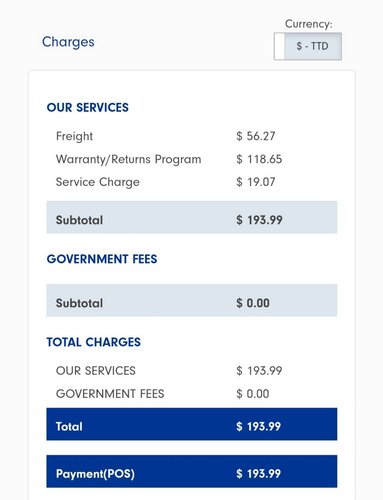Image resolution: width=383 pixels, height=500 pixels.
Task: Toggle the $ - TTD currency switch
Action: coord(308,46)
